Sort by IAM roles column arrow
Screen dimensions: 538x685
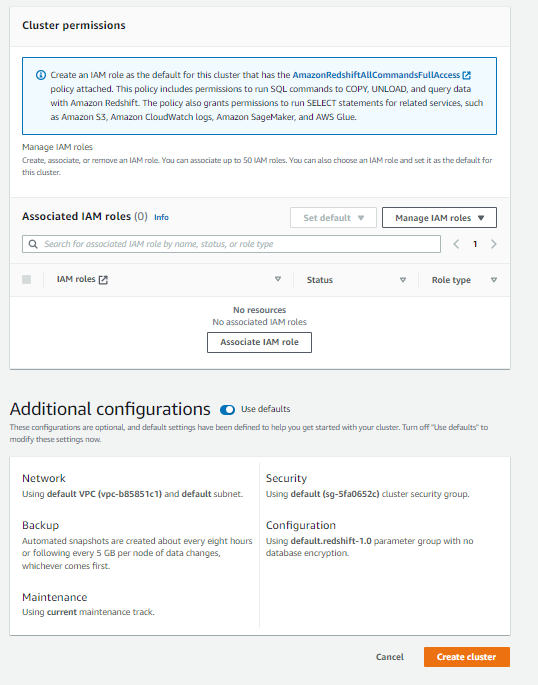pyautogui.click(x=278, y=279)
